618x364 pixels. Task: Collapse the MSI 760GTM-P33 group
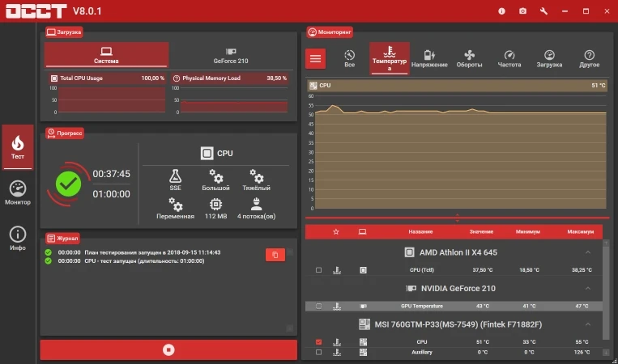pyautogui.click(x=588, y=324)
